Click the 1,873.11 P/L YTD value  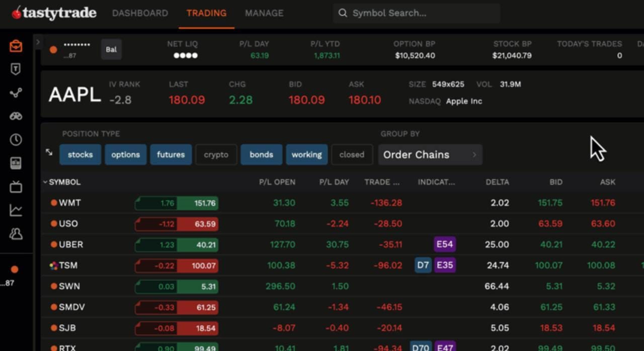tap(327, 55)
